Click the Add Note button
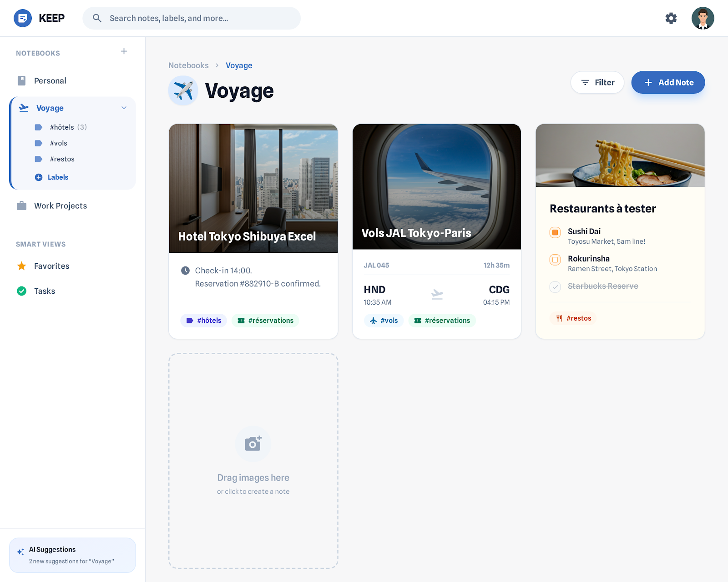 tap(668, 82)
